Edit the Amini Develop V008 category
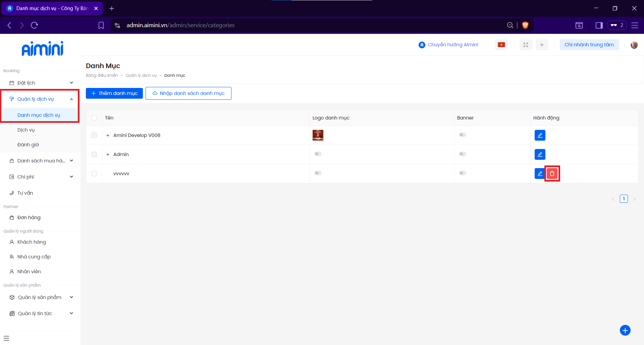644x345 pixels. click(x=540, y=135)
